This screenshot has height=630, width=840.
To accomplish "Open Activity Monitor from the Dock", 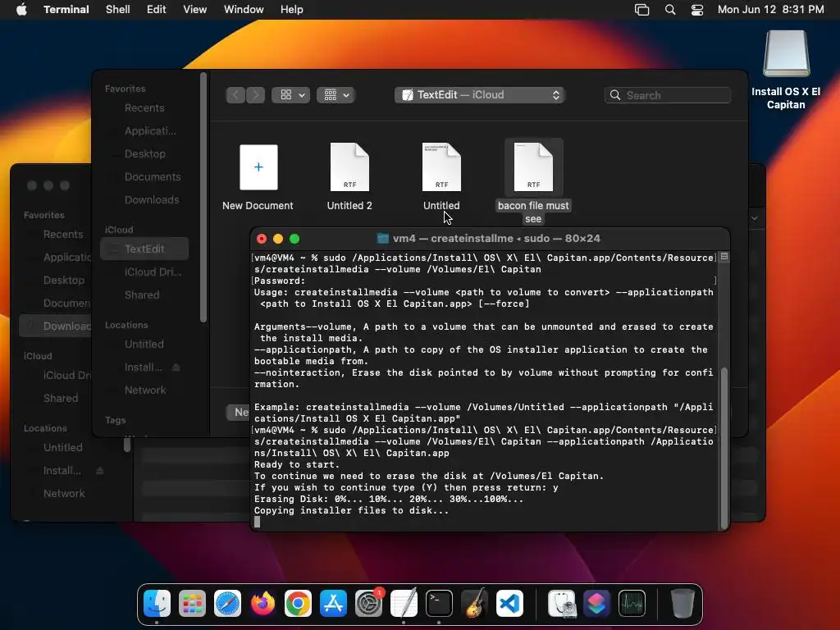I will (632, 604).
